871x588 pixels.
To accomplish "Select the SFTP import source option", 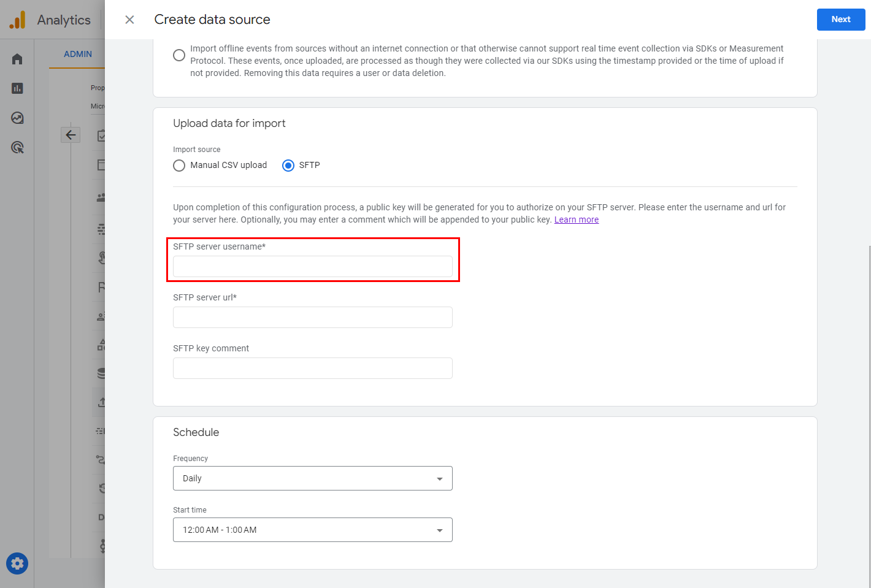I will (288, 166).
